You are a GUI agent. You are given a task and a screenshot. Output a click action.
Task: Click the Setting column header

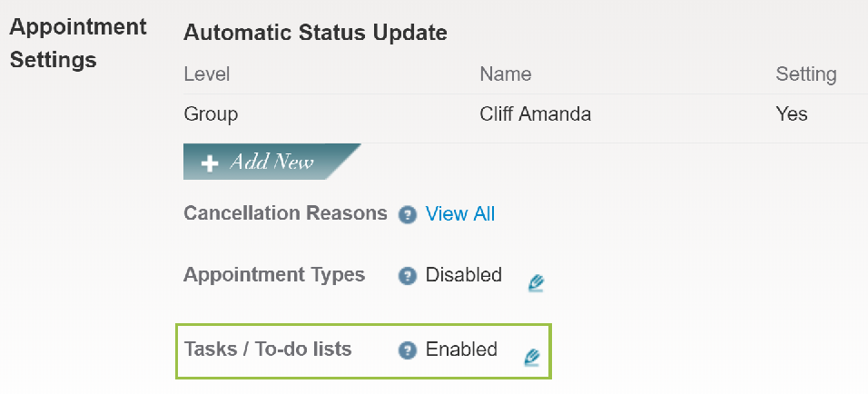[x=805, y=74]
